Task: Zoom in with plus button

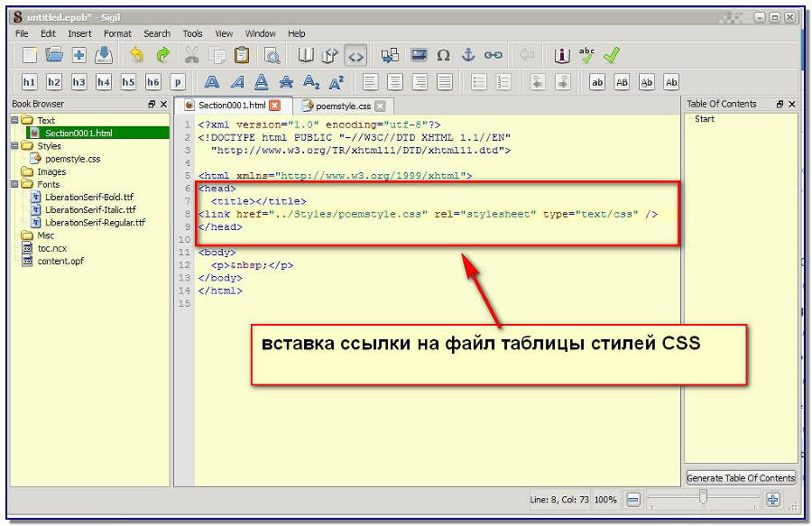Action: tap(772, 500)
